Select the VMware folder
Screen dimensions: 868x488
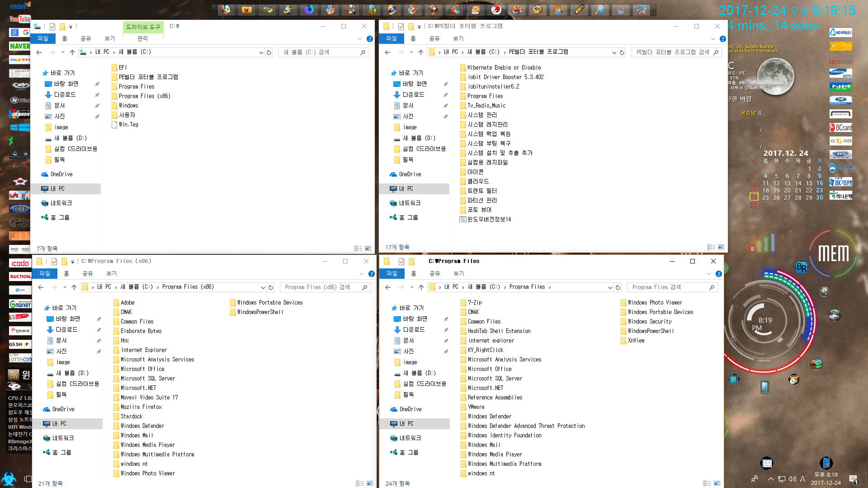476,407
